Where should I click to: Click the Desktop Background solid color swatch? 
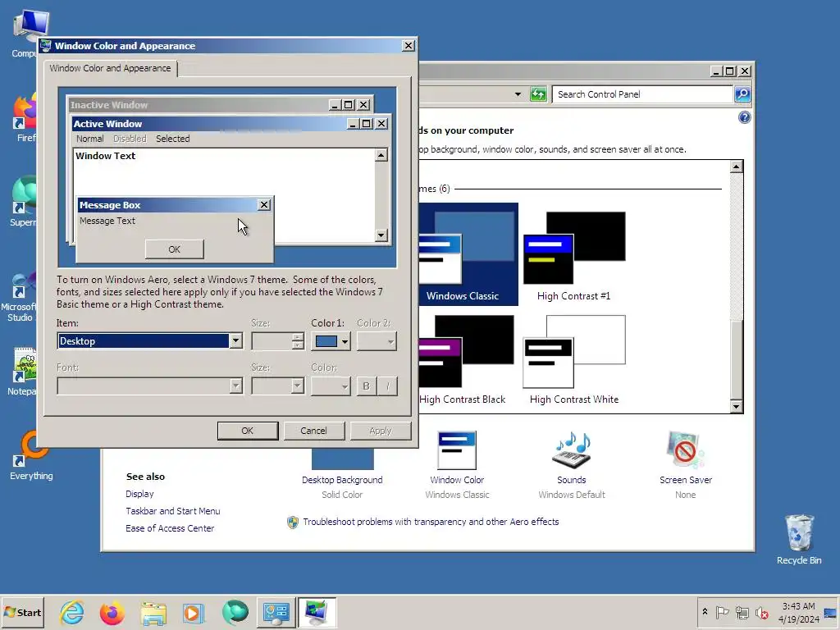click(x=342, y=459)
